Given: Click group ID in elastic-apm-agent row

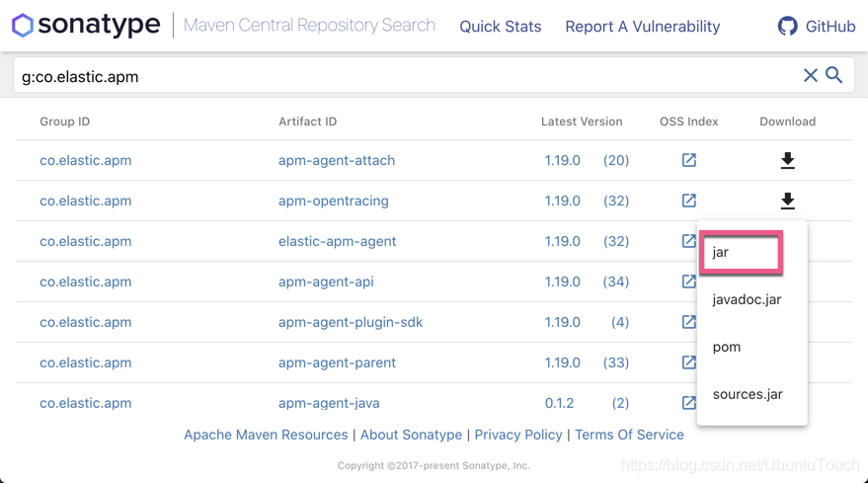Looking at the screenshot, I should click(85, 241).
